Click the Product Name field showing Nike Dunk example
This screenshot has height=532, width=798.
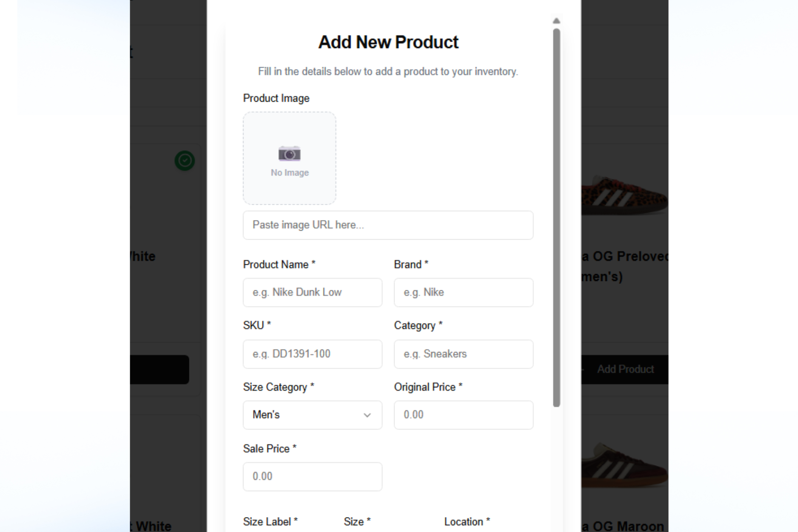click(312, 292)
